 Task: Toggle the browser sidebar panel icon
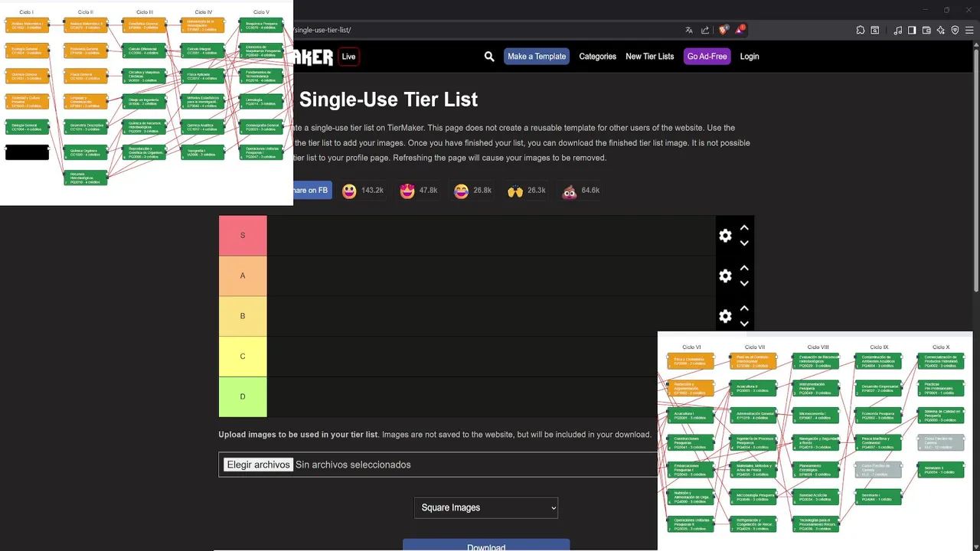[912, 31]
